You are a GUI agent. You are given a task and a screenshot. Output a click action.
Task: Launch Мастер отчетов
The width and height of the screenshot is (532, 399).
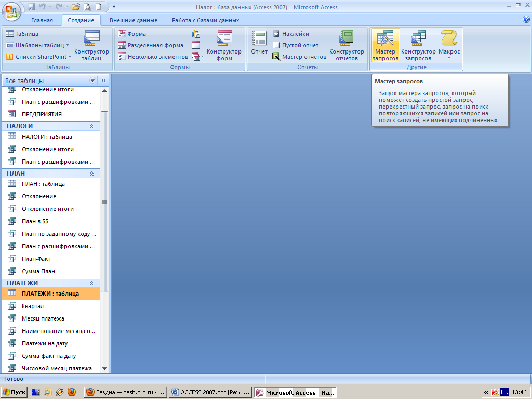(x=300, y=57)
